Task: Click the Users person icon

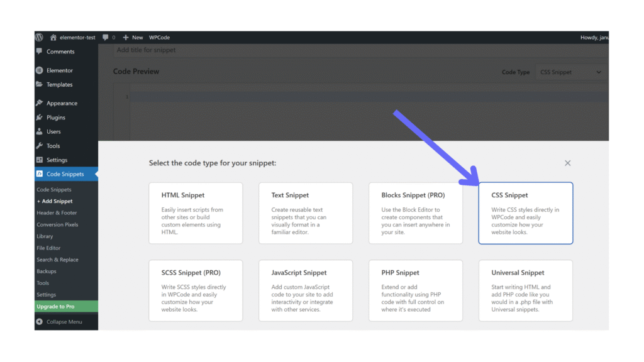Action: [x=40, y=131]
